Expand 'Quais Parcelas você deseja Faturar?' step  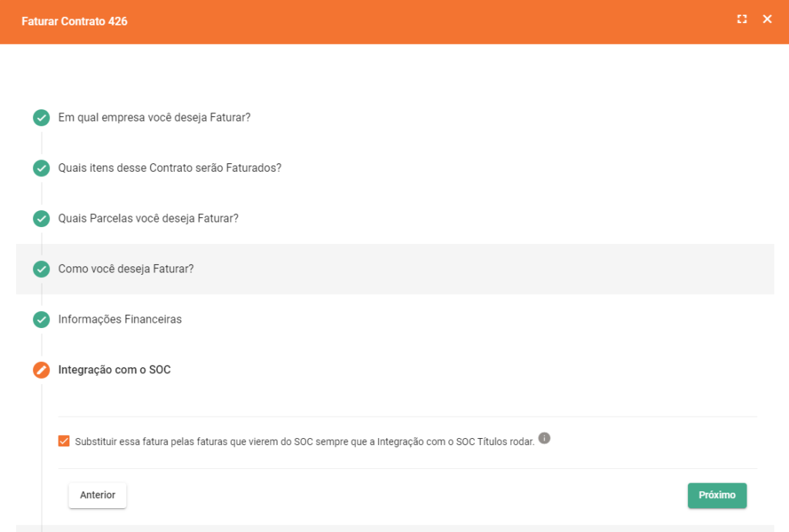click(148, 219)
